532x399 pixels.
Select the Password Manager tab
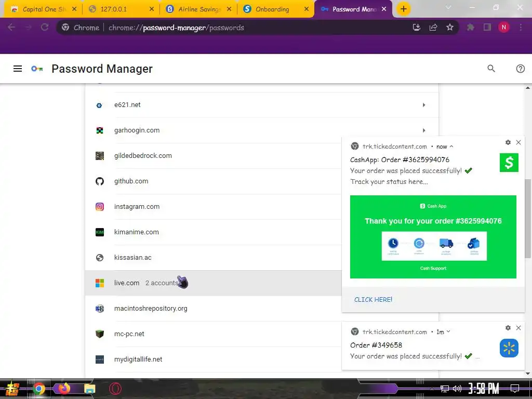click(353, 9)
